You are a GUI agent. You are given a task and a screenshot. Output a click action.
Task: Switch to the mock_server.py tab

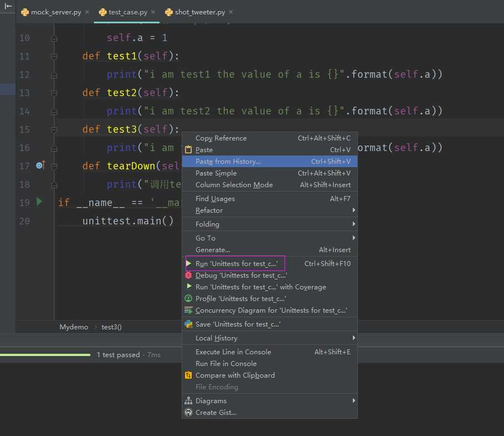click(56, 12)
